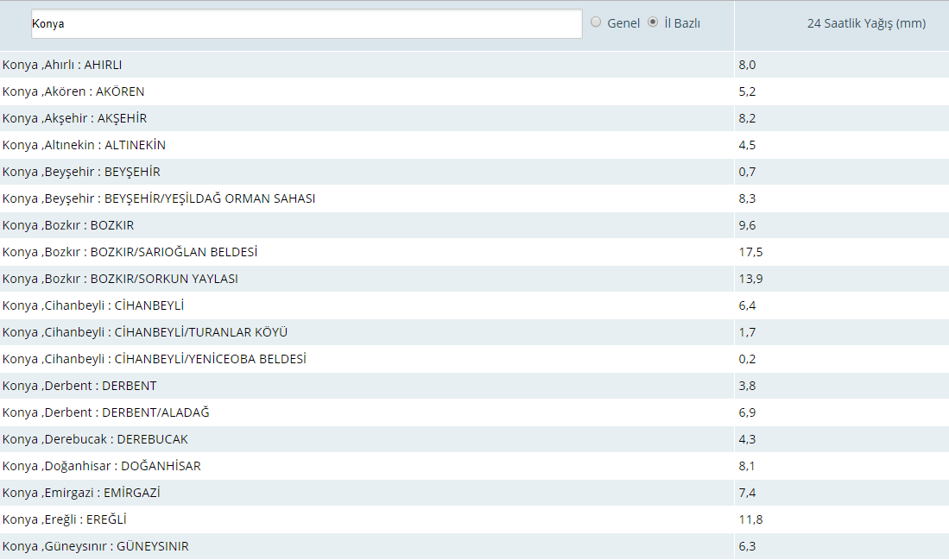Select the Genel radio button
This screenshot has height=560, width=949.
(x=596, y=22)
